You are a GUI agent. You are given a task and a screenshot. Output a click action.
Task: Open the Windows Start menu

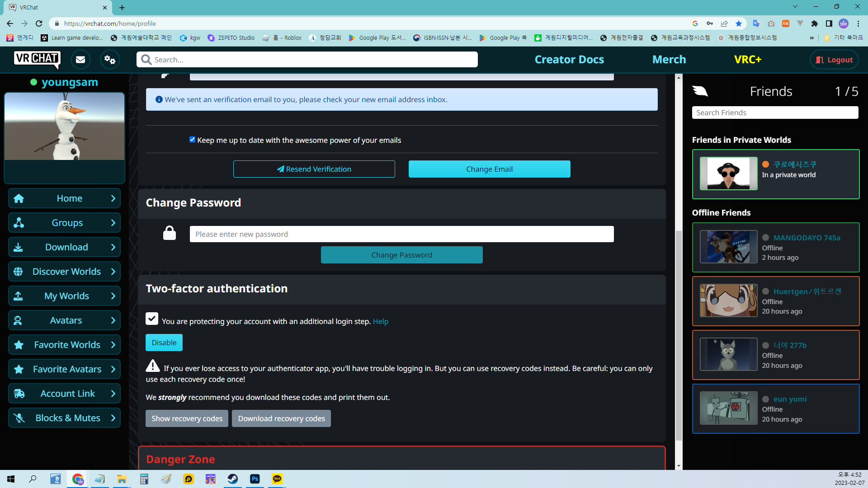[x=11, y=479]
